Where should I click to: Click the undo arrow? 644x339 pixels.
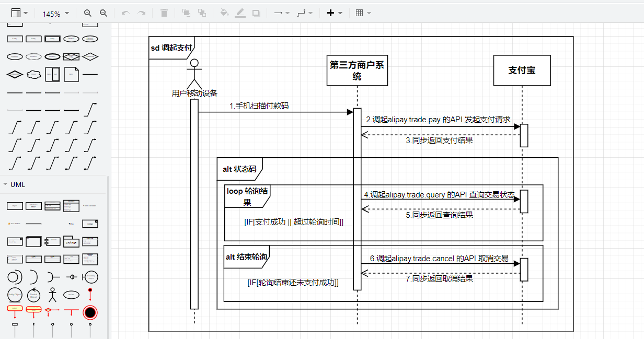125,13
